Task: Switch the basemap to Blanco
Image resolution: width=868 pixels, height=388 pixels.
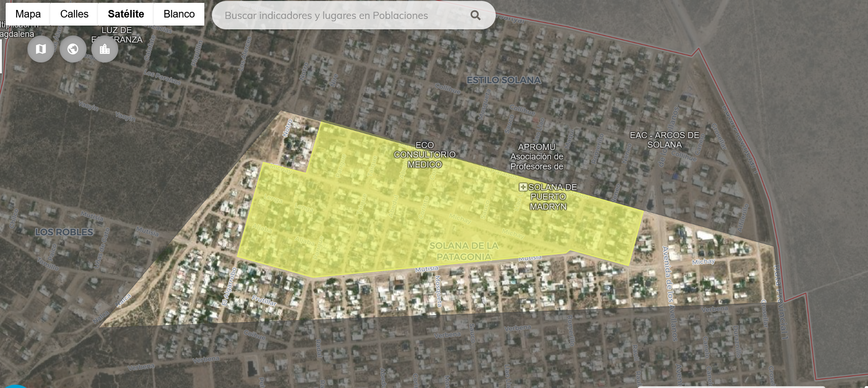Action: [x=179, y=14]
